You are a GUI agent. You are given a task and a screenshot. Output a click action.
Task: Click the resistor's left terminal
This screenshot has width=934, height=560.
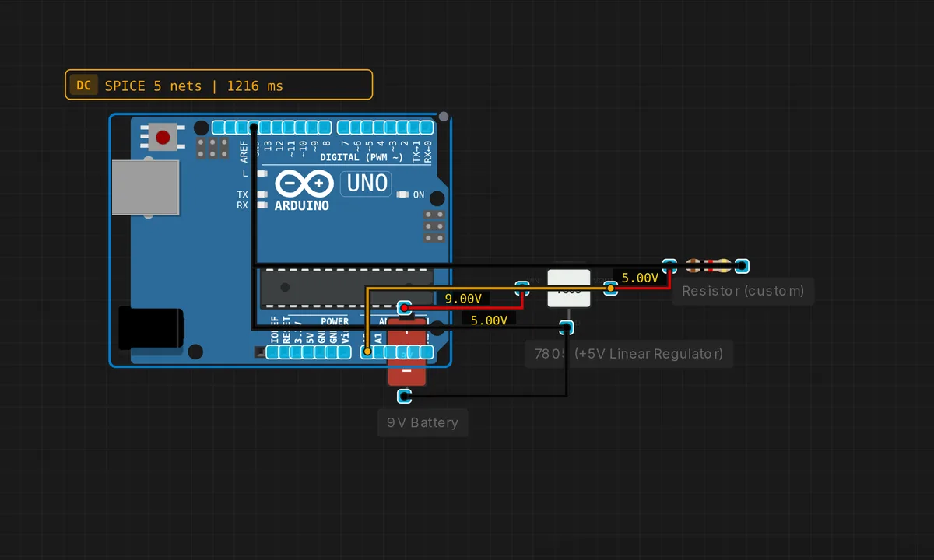point(669,266)
